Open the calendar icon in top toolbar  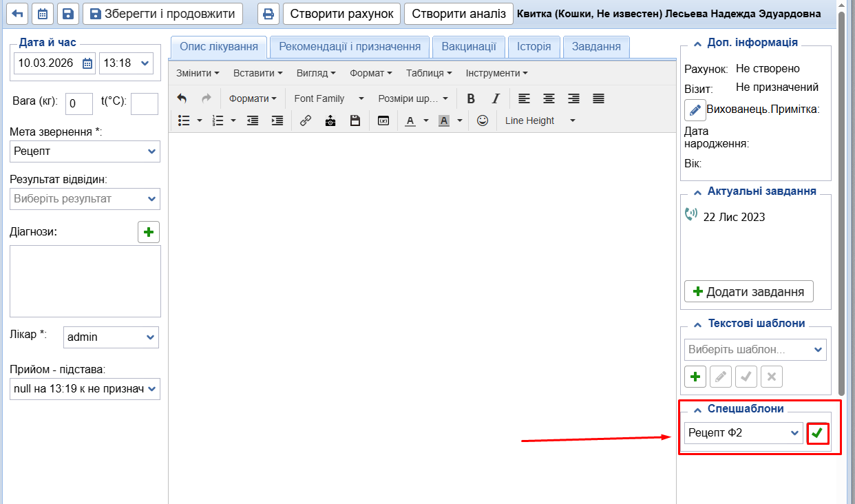click(43, 14)
